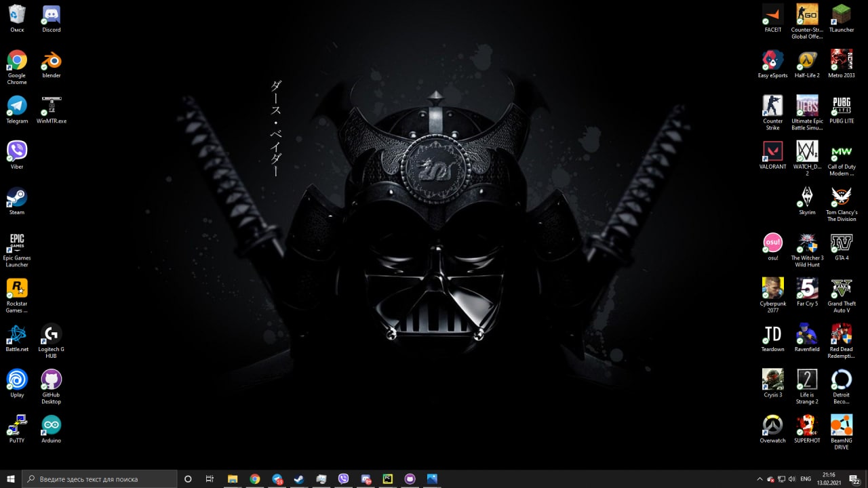This screenshot has width=868, height=488.
Task: Open network status icon in tray
Action: coord(781,479)
